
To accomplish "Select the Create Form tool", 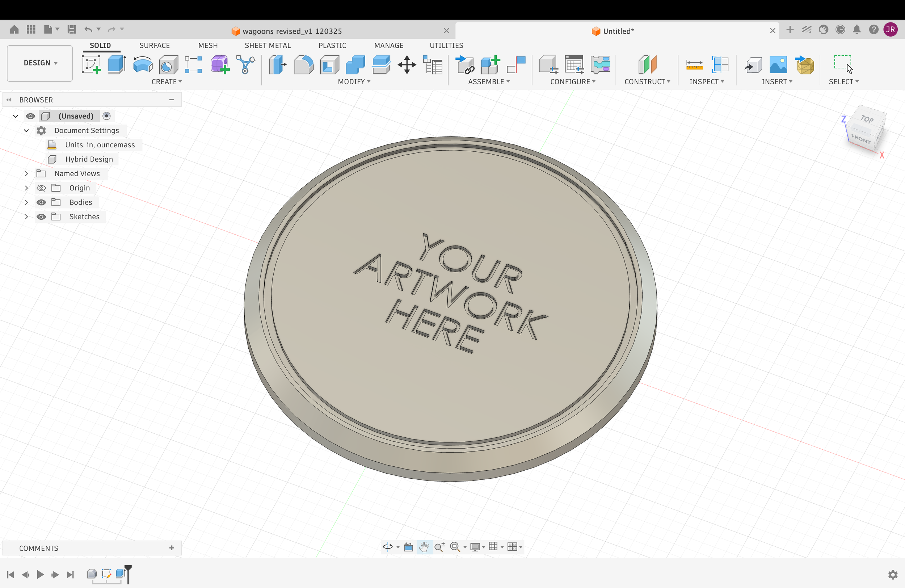I will pos(220,64).
